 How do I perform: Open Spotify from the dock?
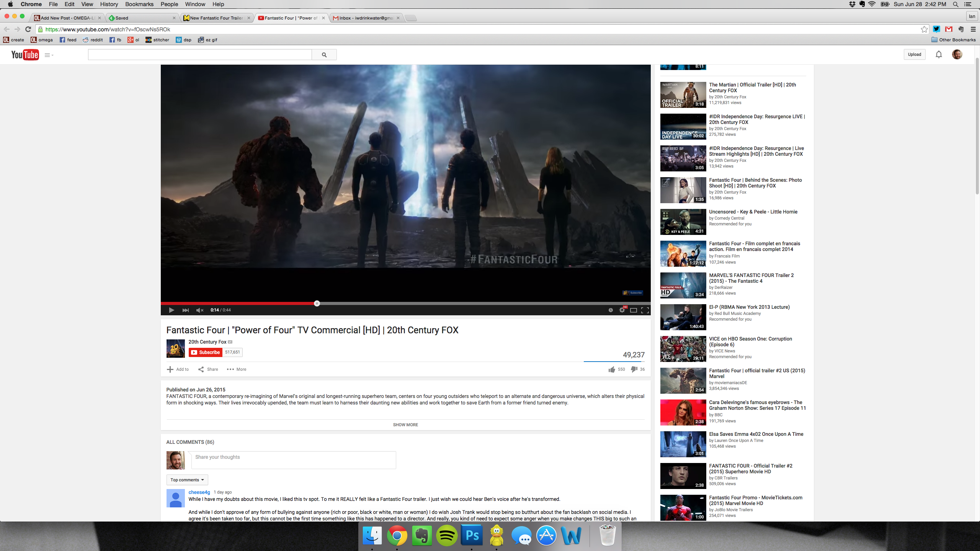tap(447, 535)
